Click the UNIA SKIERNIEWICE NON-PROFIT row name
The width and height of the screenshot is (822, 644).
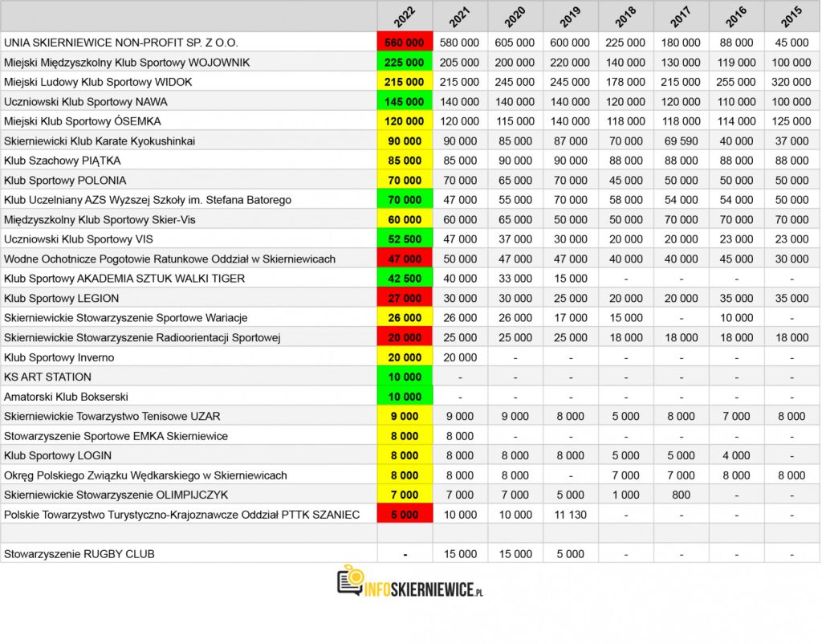[120, 43]
